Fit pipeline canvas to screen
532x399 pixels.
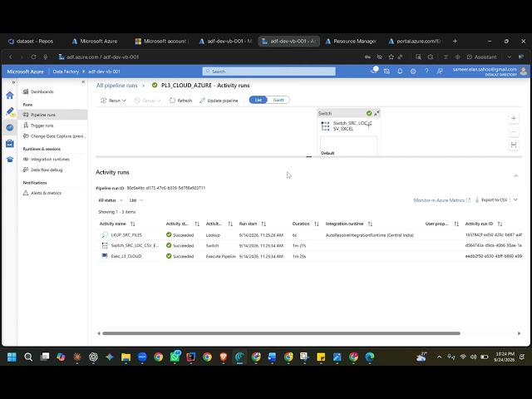(x=514, y=145)
